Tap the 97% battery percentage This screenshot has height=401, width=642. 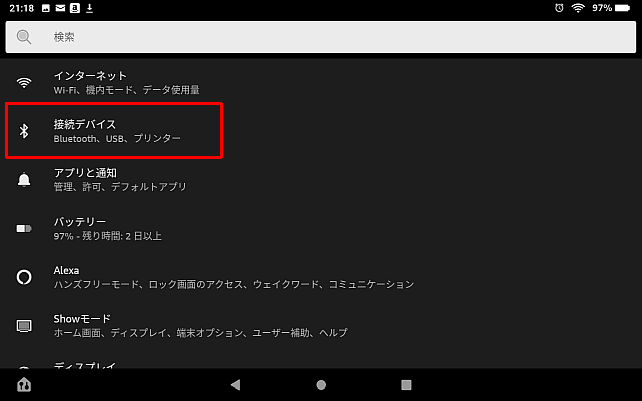point(602,8)
